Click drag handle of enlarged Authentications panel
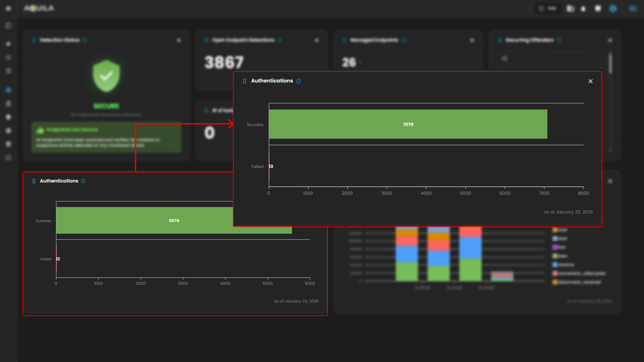Image resolution: width=644 pixels, height=362 pixels. [x=244, y=81]
